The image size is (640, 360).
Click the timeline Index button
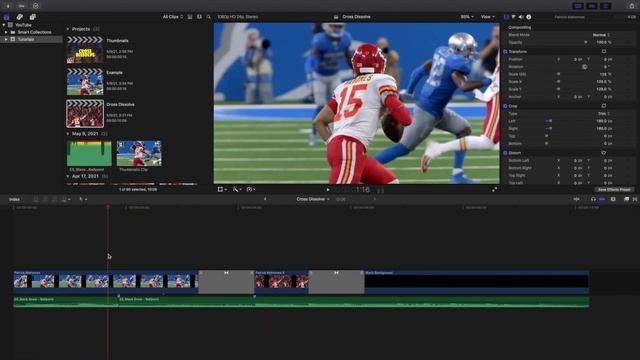coord(14,200)
